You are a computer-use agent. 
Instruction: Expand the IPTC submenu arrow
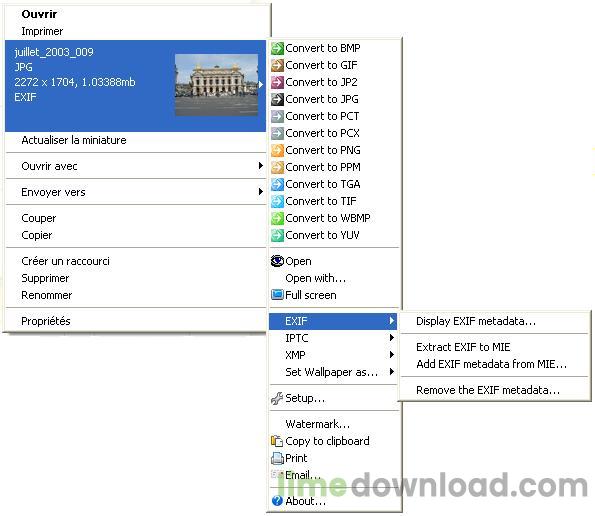click(x=392, y=338)
